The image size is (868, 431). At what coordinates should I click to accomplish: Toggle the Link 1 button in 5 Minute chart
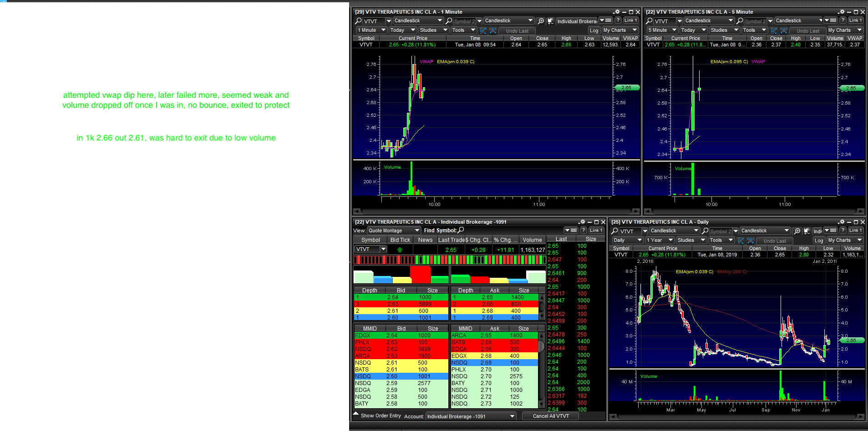pos(856,20)
